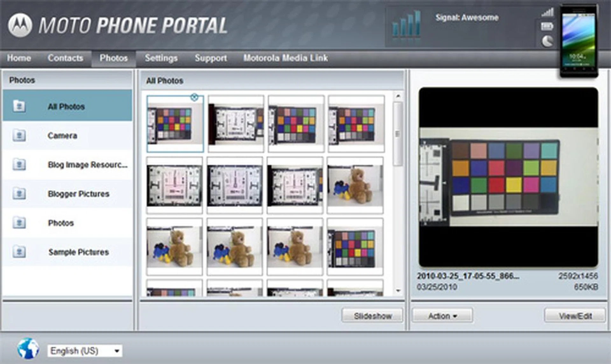611x364 pixels.
Task: Click the memory usage pie icon
Action: (x=547, y=41)
